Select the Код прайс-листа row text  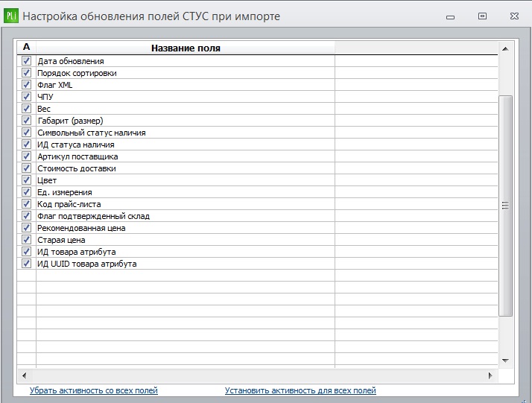(x=69, y=204)
